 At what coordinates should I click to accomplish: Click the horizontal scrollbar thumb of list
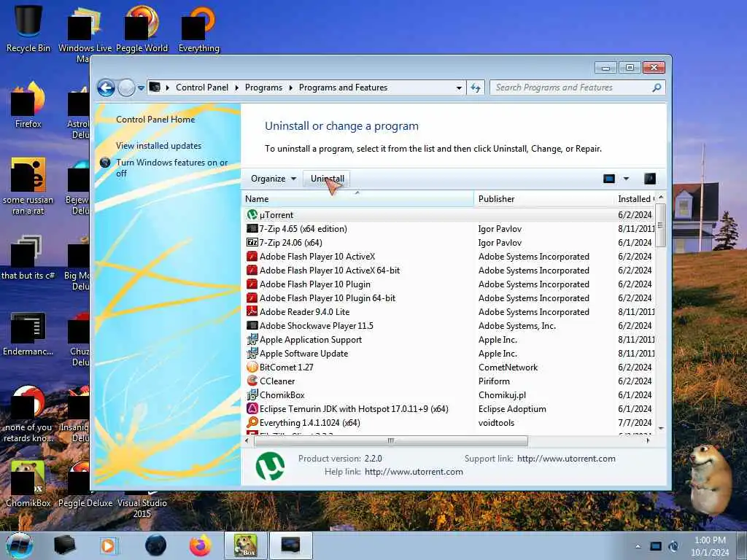(391, 441)
